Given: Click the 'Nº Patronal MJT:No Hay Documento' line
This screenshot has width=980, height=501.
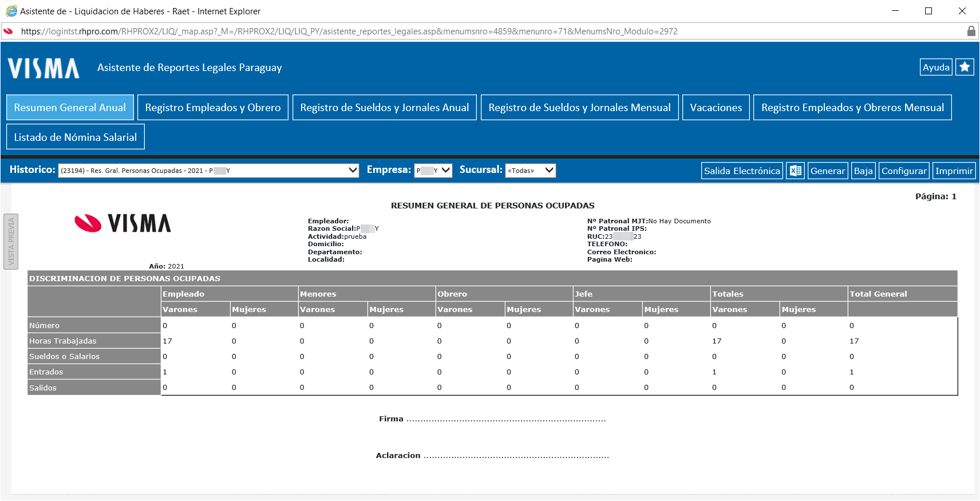Looking at the screenshot, I should [649, 221].
